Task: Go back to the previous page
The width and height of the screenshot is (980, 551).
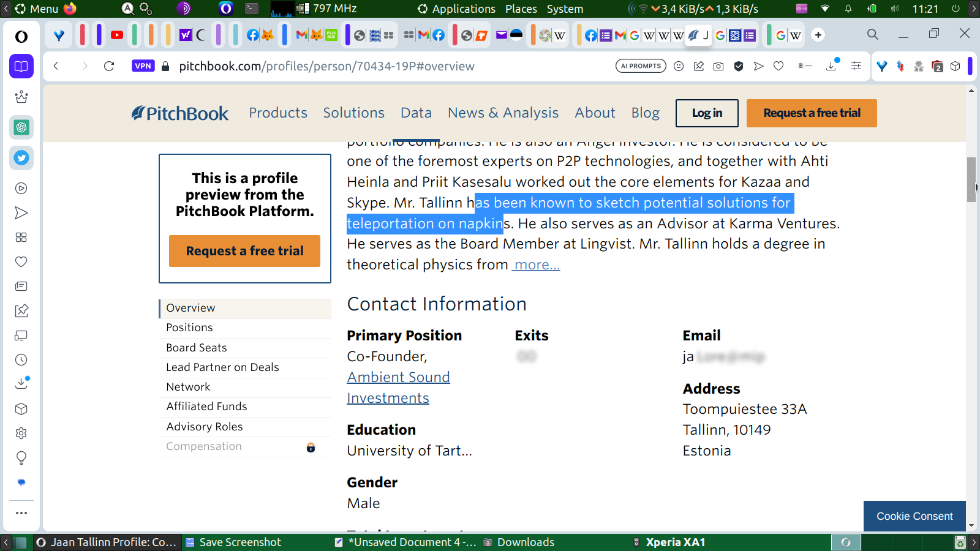Action: tap(56, 66)
